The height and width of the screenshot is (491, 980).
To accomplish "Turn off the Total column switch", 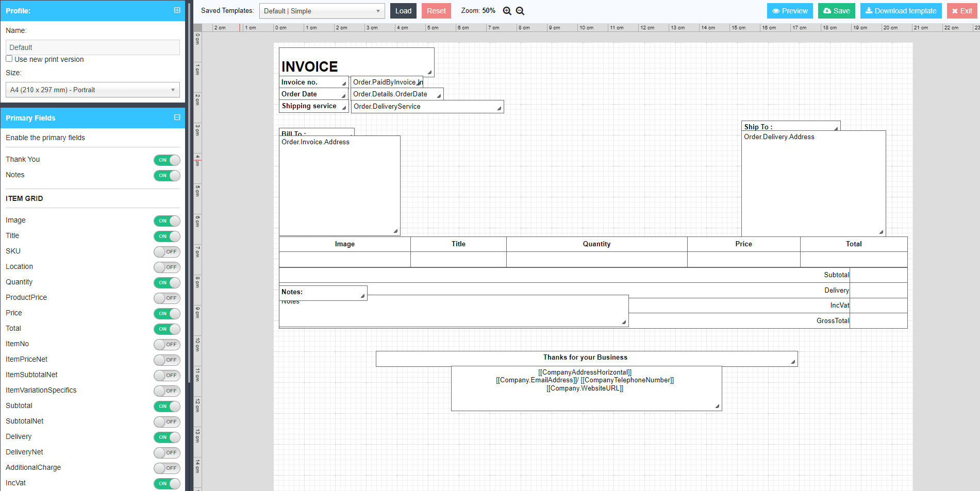I will (x=167, y=329).
